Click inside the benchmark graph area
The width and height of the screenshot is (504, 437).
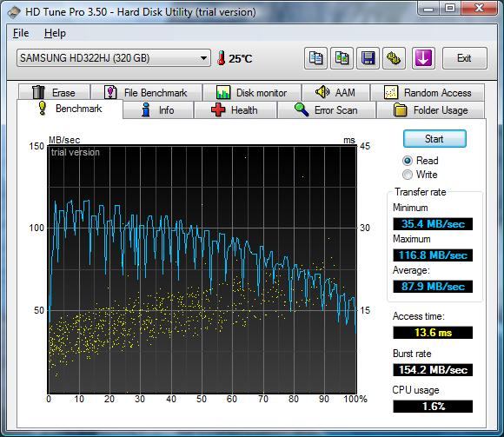(x=202, y=269)
